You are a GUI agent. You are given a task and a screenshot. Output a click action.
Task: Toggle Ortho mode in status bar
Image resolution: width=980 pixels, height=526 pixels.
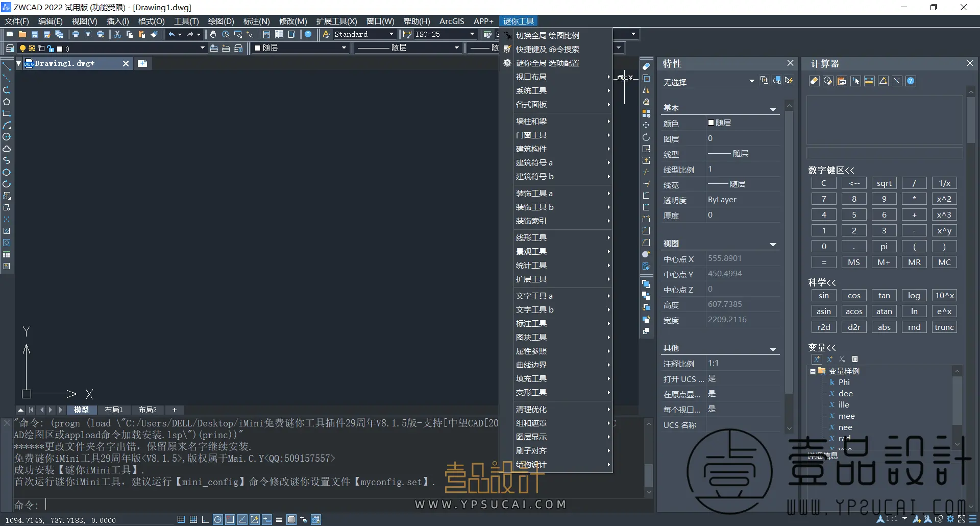pyautogui.click(x=205, y=519)
